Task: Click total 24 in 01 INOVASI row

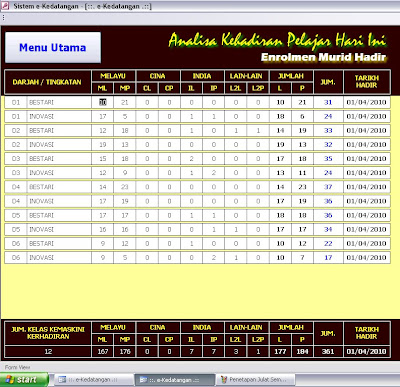Action: [x=328, y=116]
